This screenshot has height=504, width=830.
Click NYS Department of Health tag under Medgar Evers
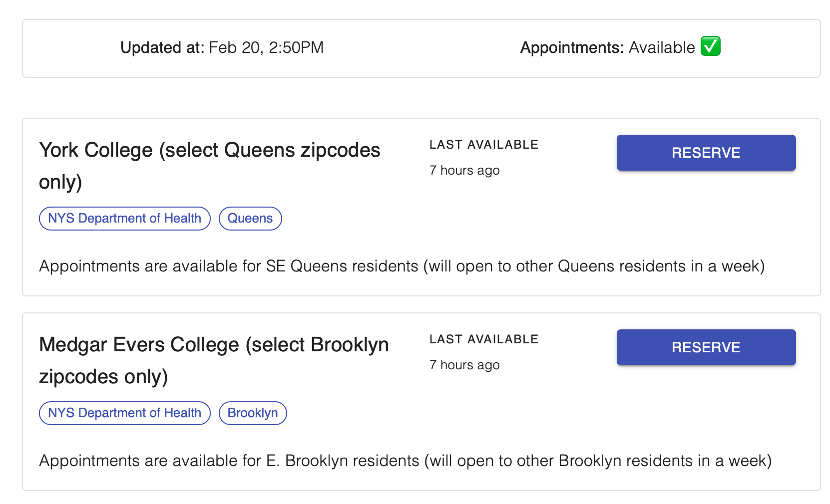[x=125, y=413]
